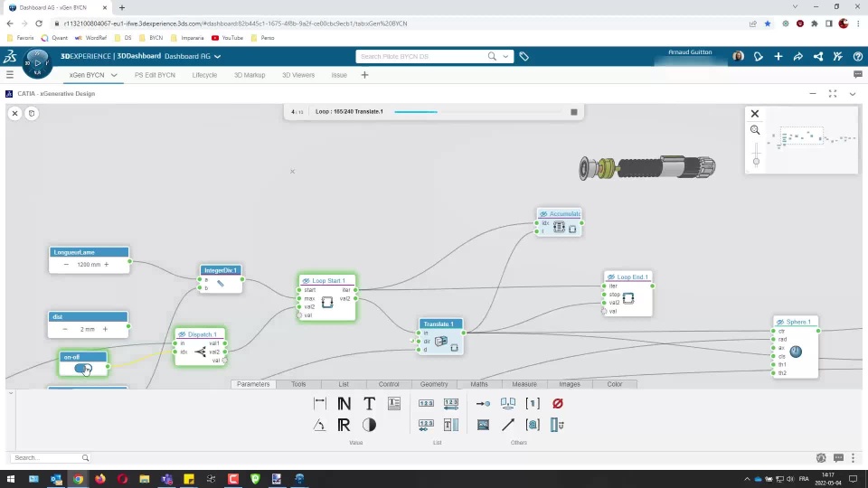Viewport: 868px width, 488px height.
Task: Open the tag (6WTags) icon
Action: [x=524, y=56]
